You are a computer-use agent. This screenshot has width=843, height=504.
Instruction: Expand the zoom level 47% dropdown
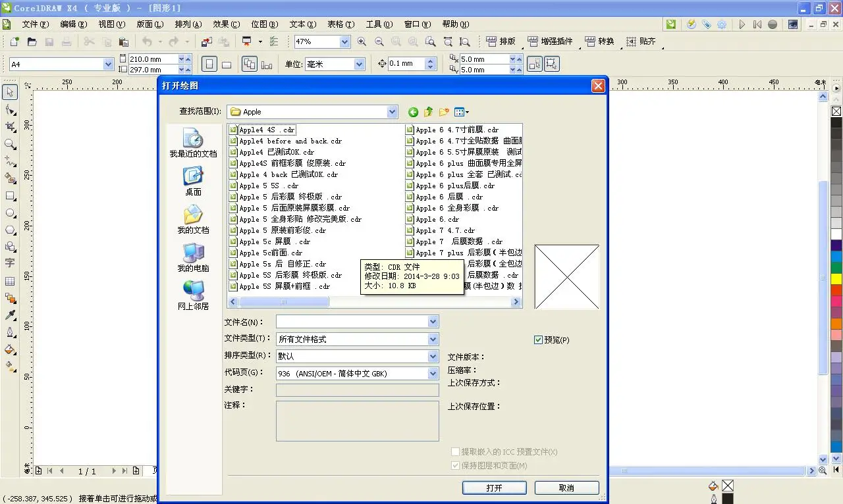[344, 41]
